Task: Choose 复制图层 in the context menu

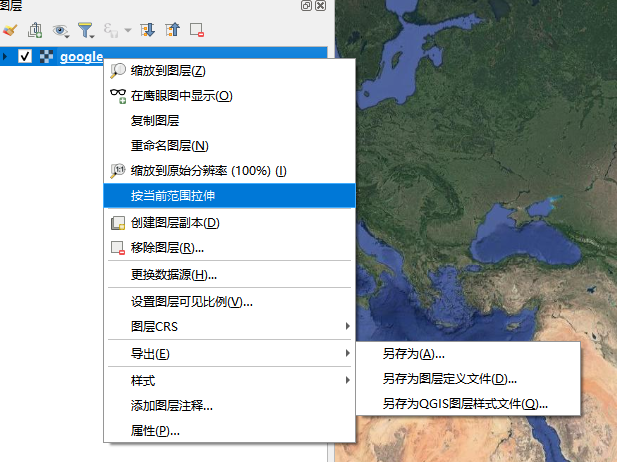Action: click(229, 120)
